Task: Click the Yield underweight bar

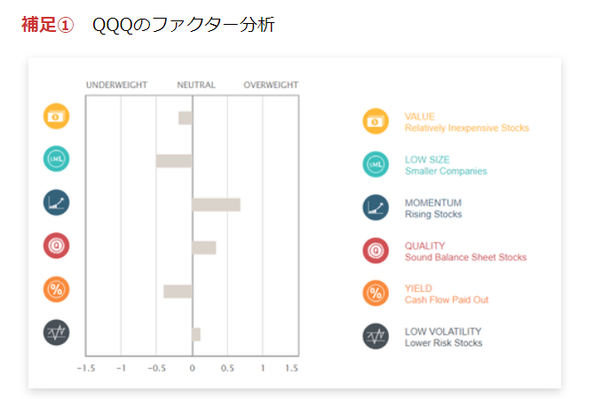Action: coord(178,292)
